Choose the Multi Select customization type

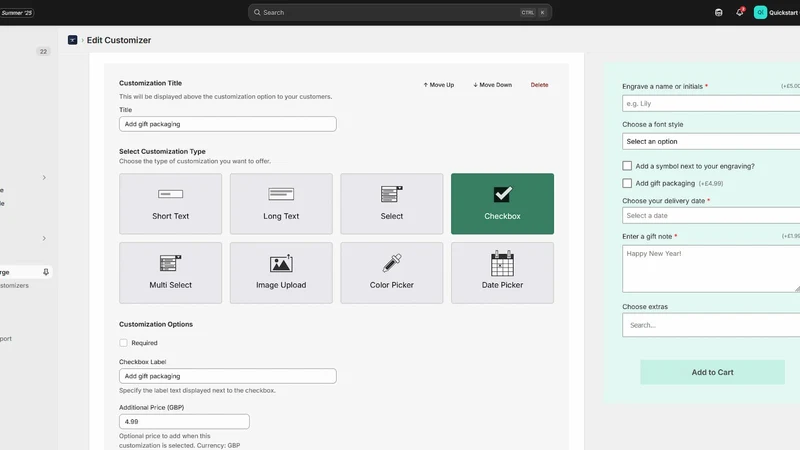[170, 273]
